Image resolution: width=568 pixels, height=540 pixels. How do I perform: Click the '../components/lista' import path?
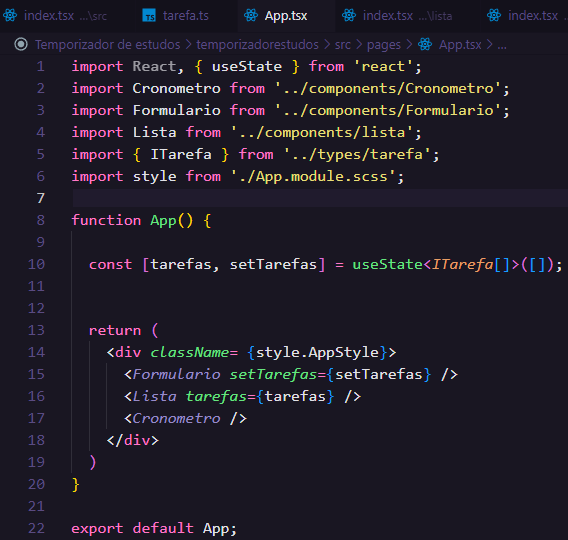pos(322,133)
